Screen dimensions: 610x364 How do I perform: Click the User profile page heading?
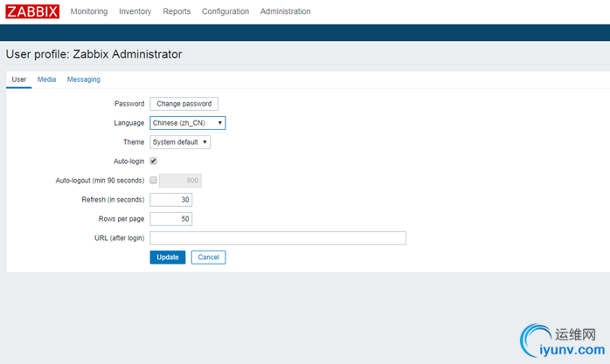(94, 54)
